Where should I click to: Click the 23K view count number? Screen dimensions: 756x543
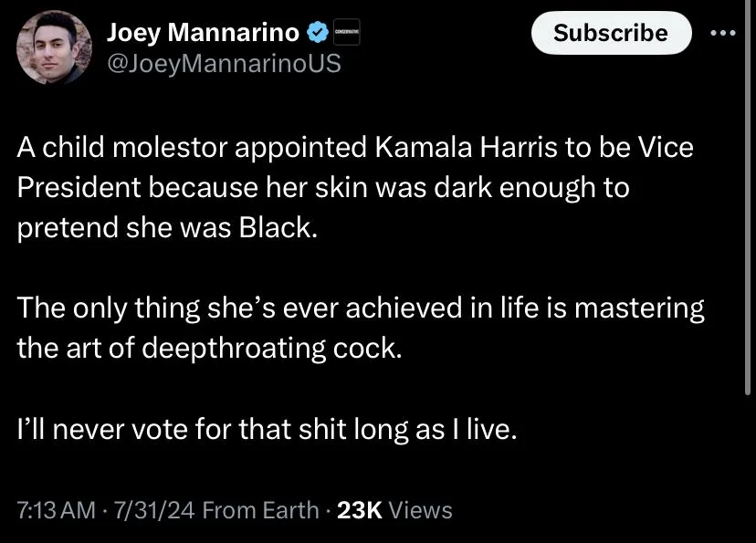pyautogui.click(x=360, y=510)
